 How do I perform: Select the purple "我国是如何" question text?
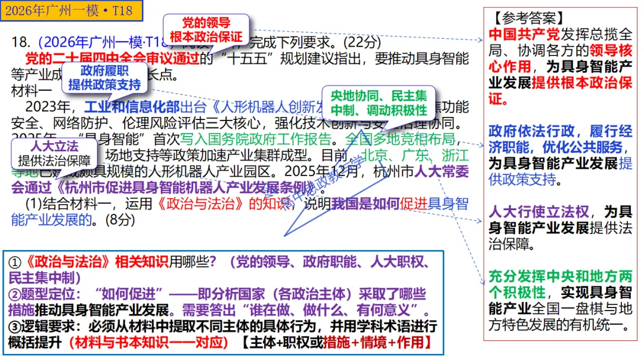365,204
